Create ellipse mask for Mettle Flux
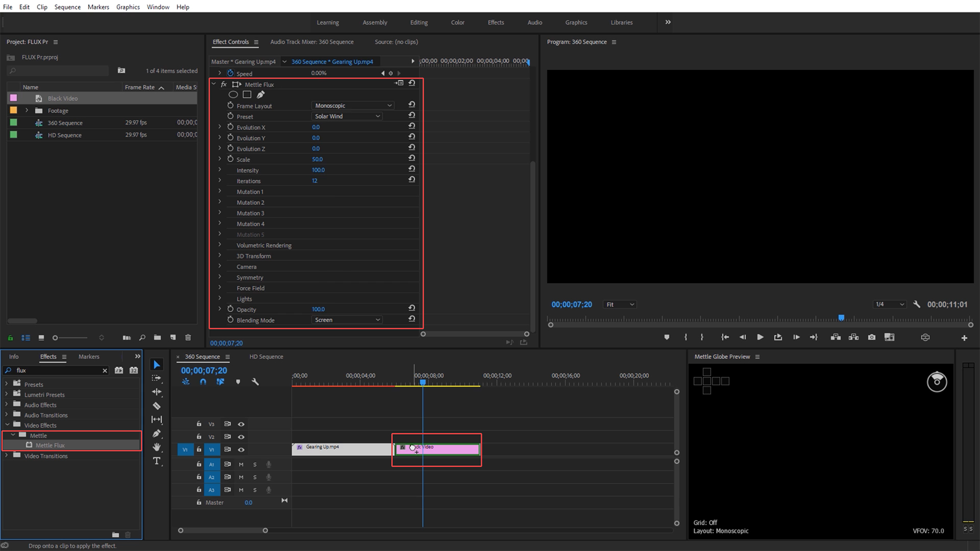The height and width of the screenshot is (551, 980). 233,94
